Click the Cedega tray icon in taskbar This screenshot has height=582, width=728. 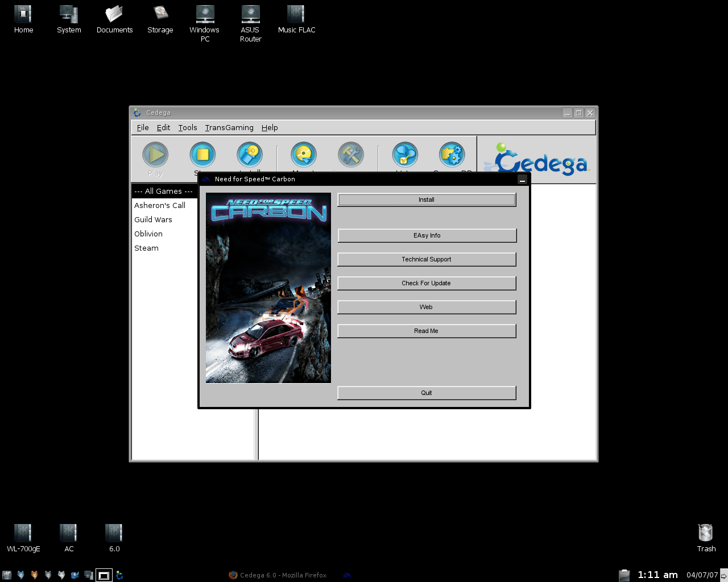[x=119, y=575]
